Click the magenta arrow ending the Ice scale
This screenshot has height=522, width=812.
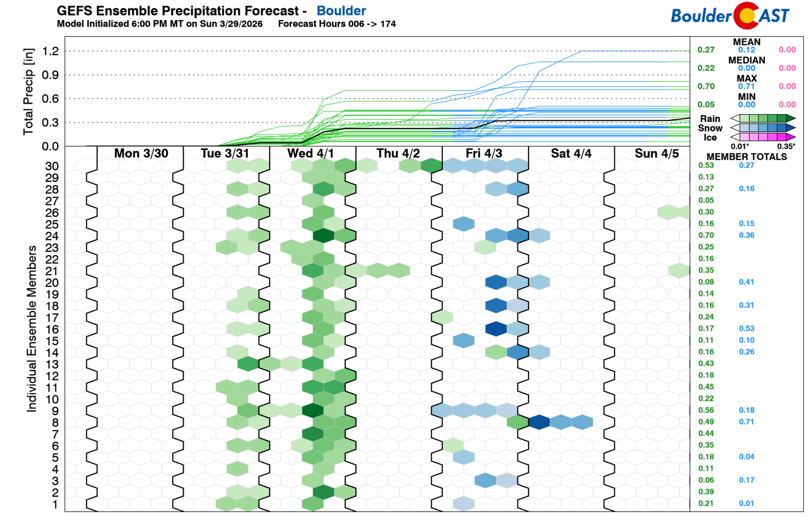click(x=790, y=137)
